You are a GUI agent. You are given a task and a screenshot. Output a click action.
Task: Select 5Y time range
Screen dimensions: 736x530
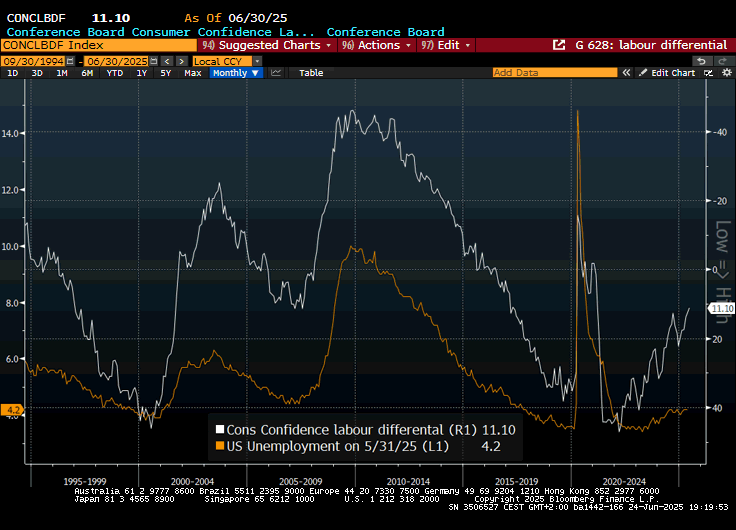166,73
